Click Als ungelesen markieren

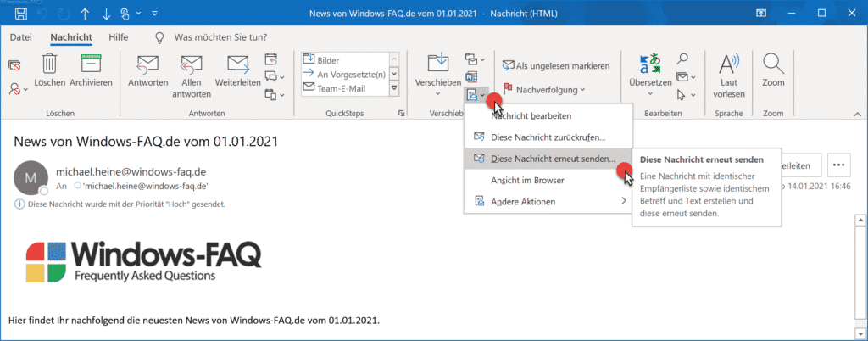[x=556, y=65]
